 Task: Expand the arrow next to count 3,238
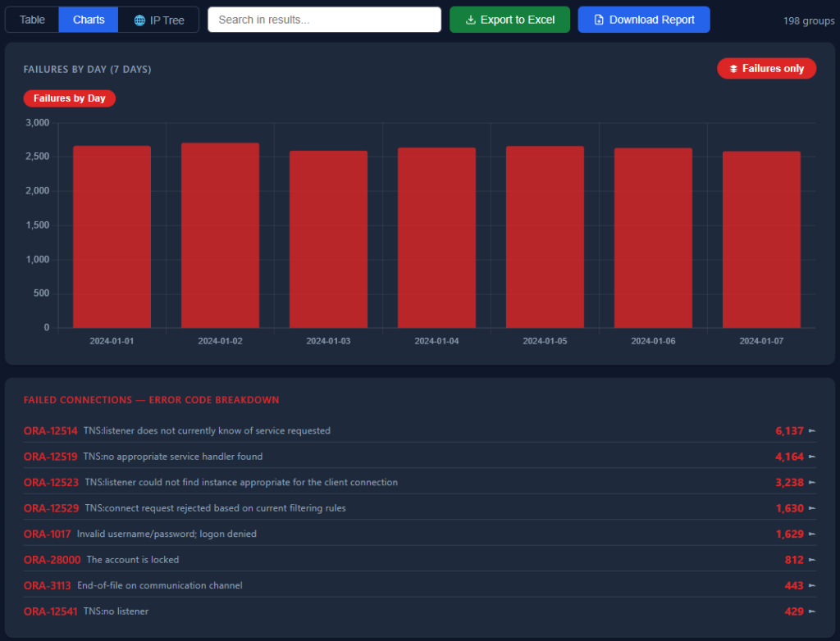(x=812, y=482)
